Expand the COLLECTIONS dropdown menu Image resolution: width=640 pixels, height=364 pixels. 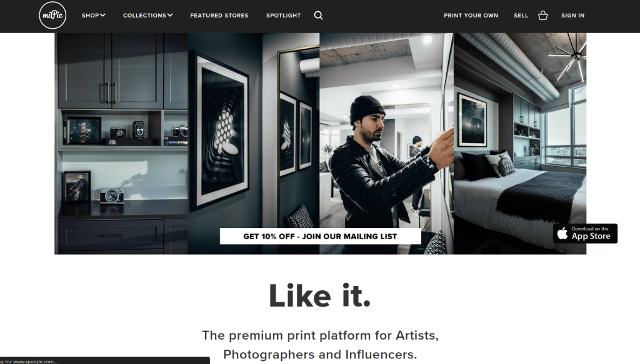[x=147, y=16]
